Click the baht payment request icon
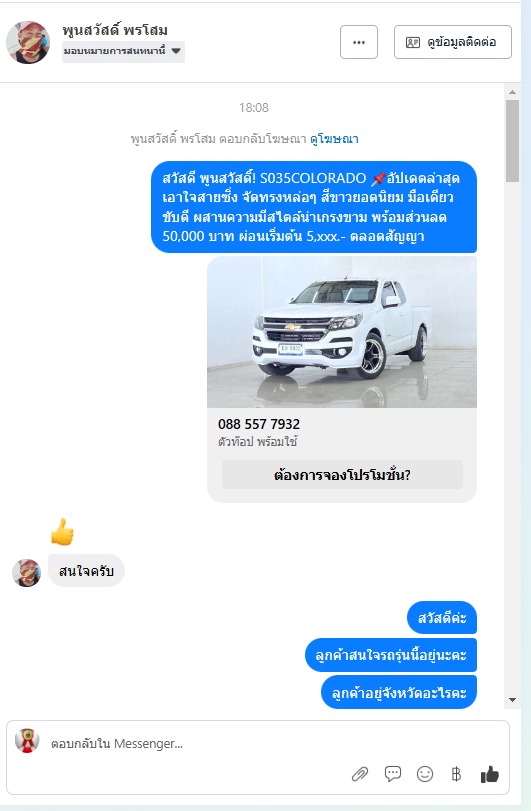The width and height of the screenshot is (531, 811). (456, 774)
